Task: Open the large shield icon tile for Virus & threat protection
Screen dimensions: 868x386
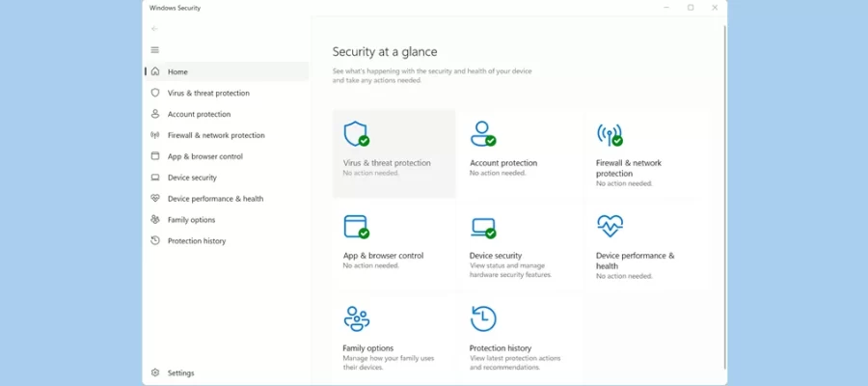Action: click(x=356, y=134)
